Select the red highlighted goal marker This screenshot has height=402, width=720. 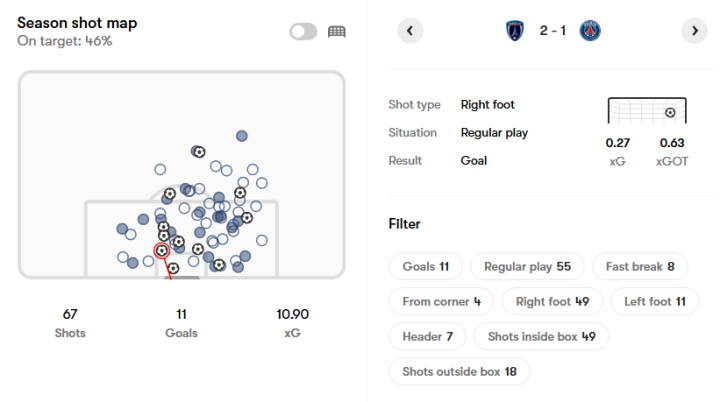tap(162, 250)
